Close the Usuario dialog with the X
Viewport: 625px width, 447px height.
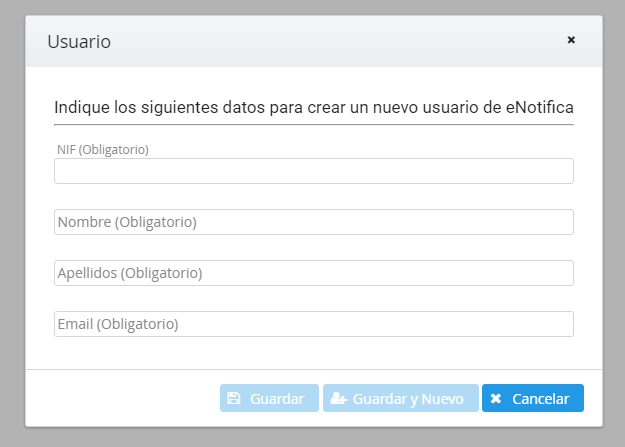(x=571, y=40)
